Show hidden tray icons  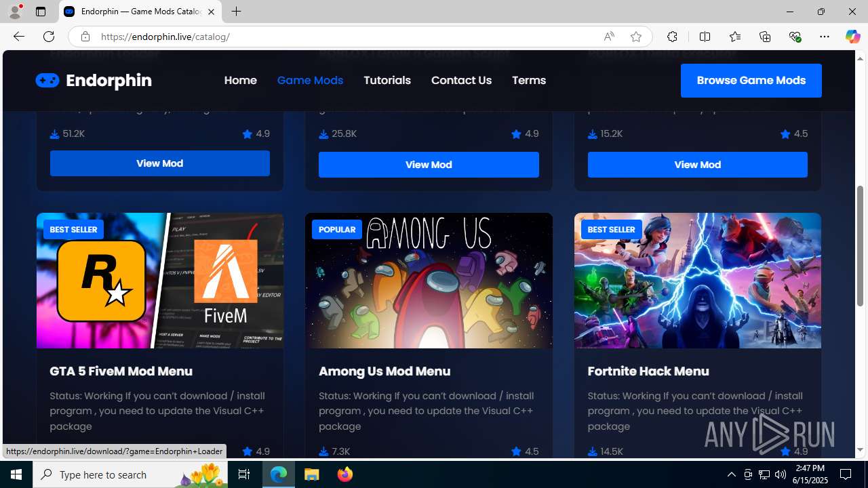(x=731, y=474)
